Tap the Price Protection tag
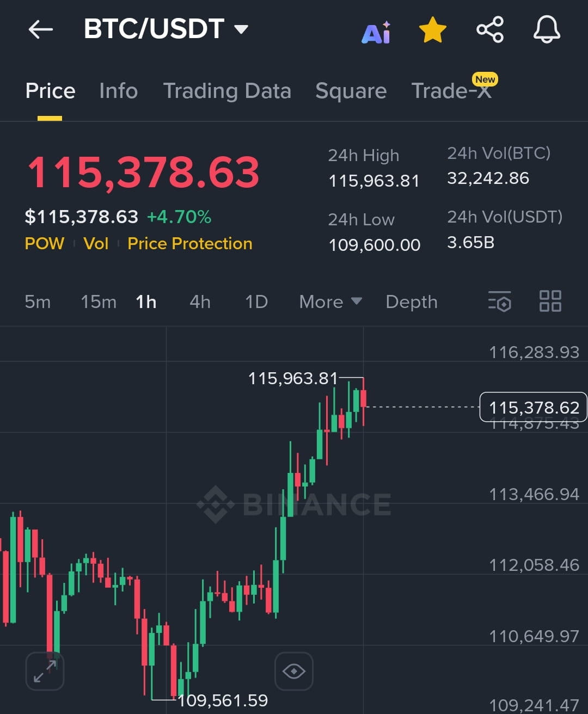Image resolution: width=588 pixels, height=714 pixels. (x=190, y=243)
